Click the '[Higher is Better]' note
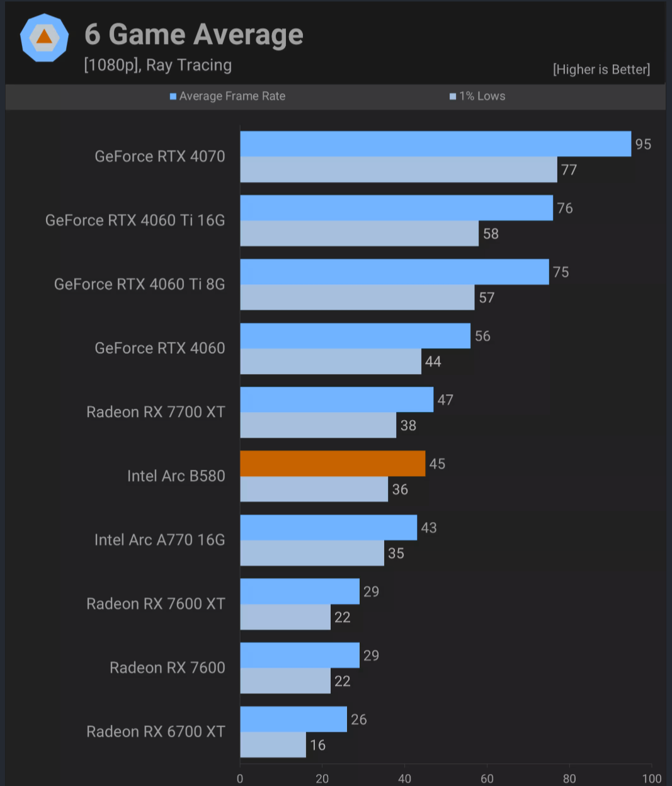The width and height of the screenshot is (672, 786). click(x=601, y=69)
